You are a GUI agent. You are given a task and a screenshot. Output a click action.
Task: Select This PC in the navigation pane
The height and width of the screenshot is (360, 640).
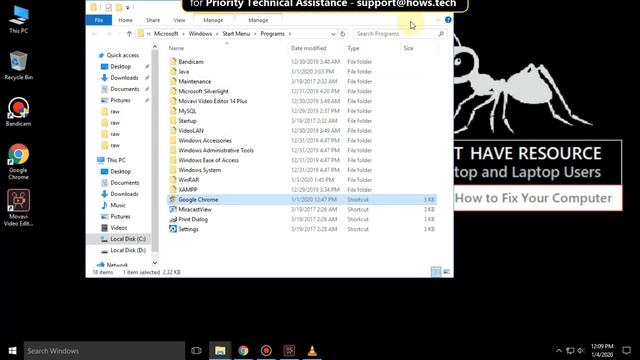(x=116, y=160)
